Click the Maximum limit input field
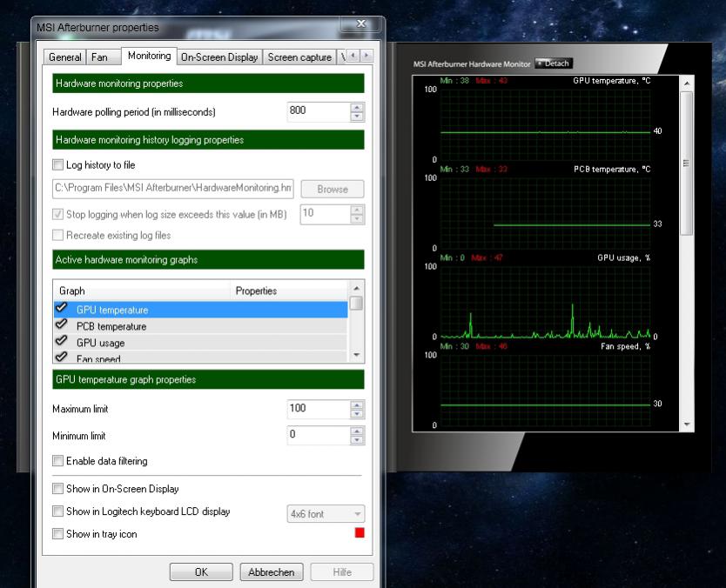 tap(319, 409)
